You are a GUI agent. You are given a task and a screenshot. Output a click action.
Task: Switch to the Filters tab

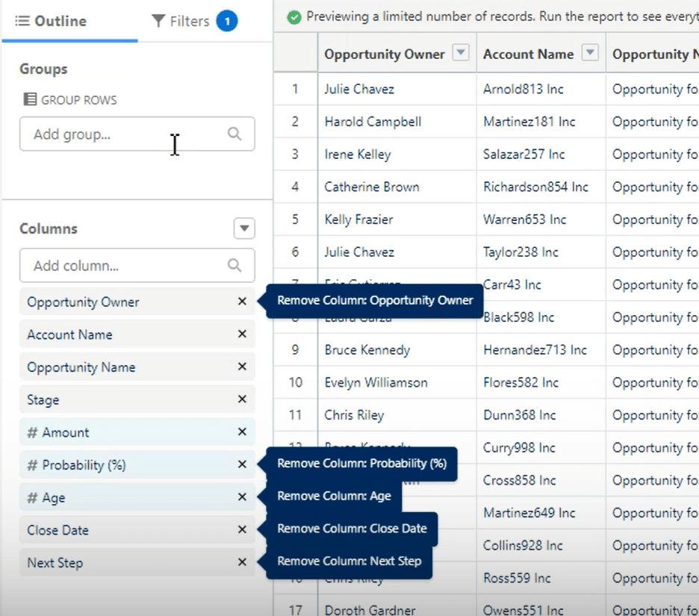pyautogui.click(x=193, y=21)
